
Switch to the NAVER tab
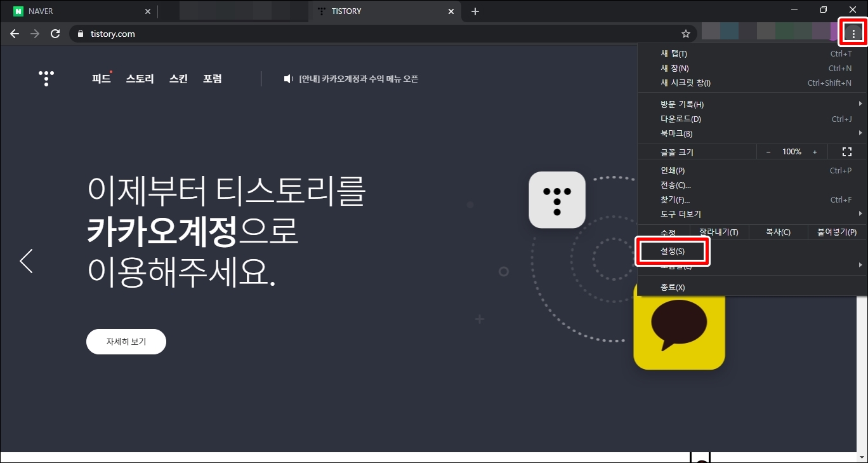click(79, 11)
